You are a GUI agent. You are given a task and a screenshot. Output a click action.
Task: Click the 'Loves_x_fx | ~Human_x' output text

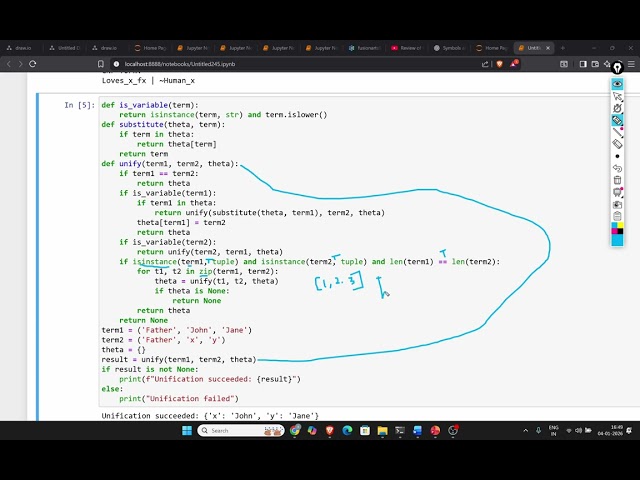(x=148, y=80)
